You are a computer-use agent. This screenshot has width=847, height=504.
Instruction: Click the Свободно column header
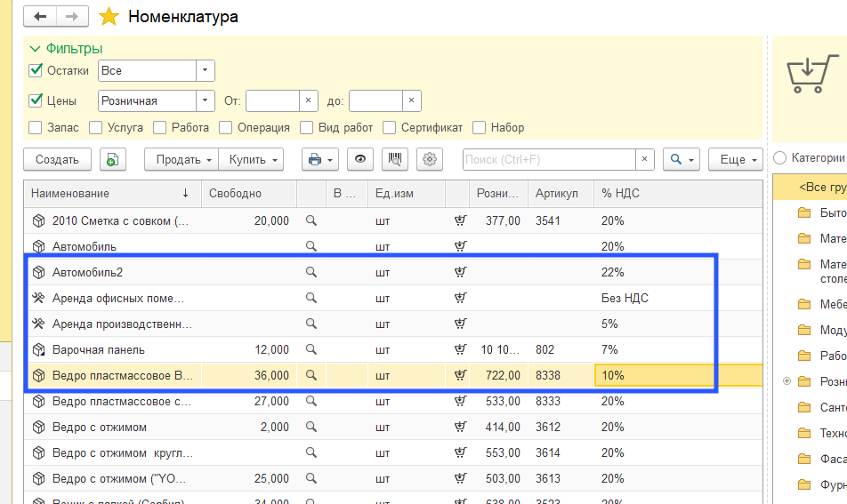click(249, 193)
